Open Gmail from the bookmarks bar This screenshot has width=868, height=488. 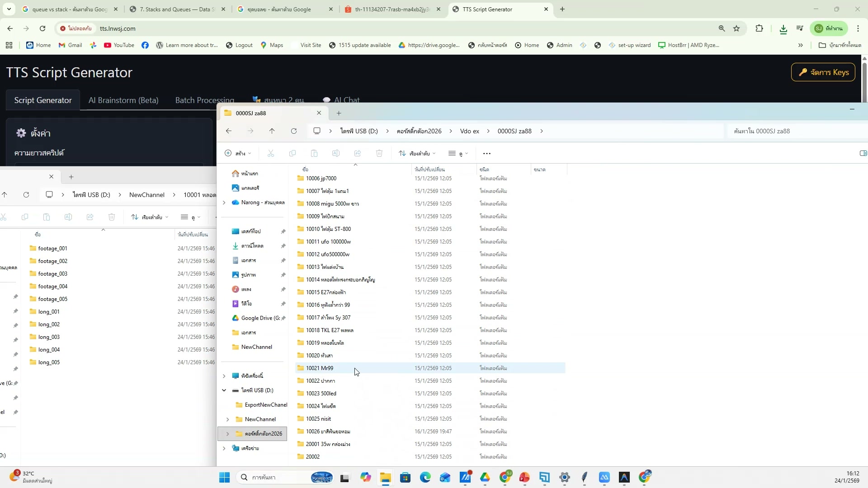pyautogui.click(x=70, y=45)
